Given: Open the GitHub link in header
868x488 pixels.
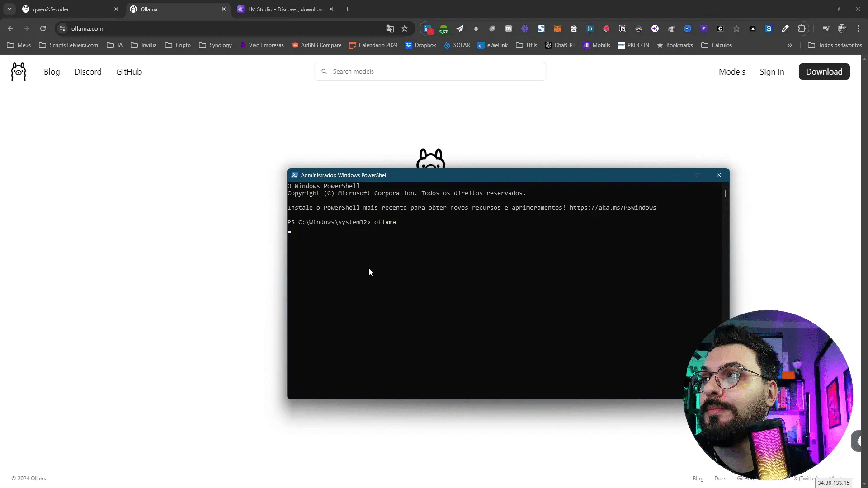Looking at the screenshot, I should coord(129,72).
